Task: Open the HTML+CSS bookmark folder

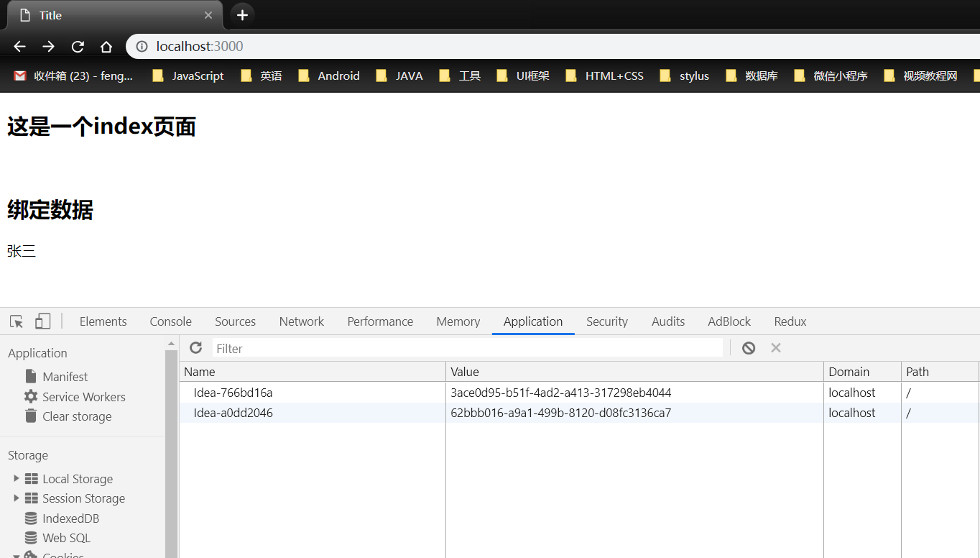Action: [x=605, y=76]
